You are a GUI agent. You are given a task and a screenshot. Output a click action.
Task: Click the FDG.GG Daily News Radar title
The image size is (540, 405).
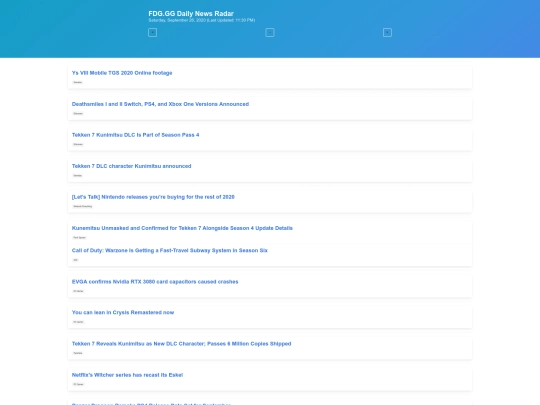pos(191,13)
